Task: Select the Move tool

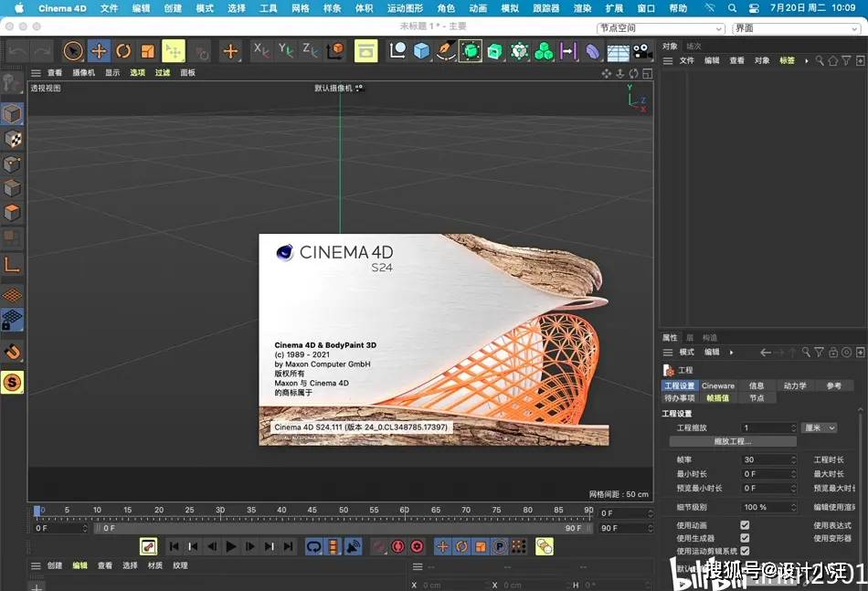Action: [99, 51]
